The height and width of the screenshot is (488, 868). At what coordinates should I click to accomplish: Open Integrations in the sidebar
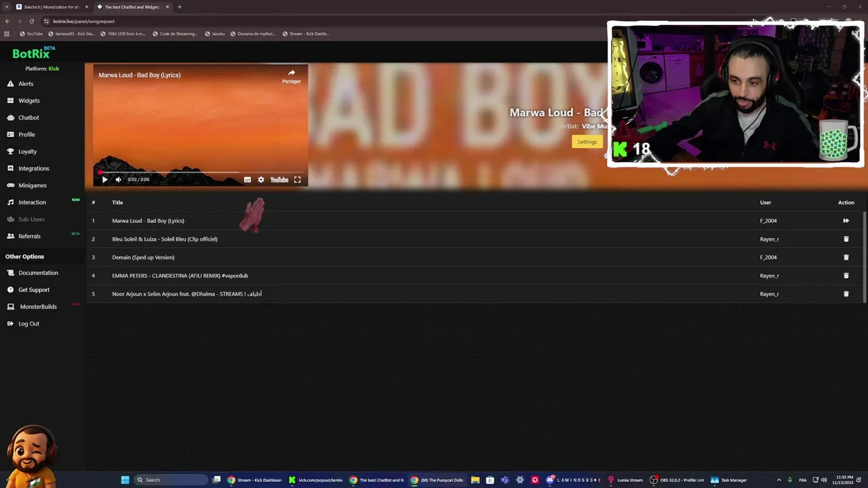pos(33,168)
